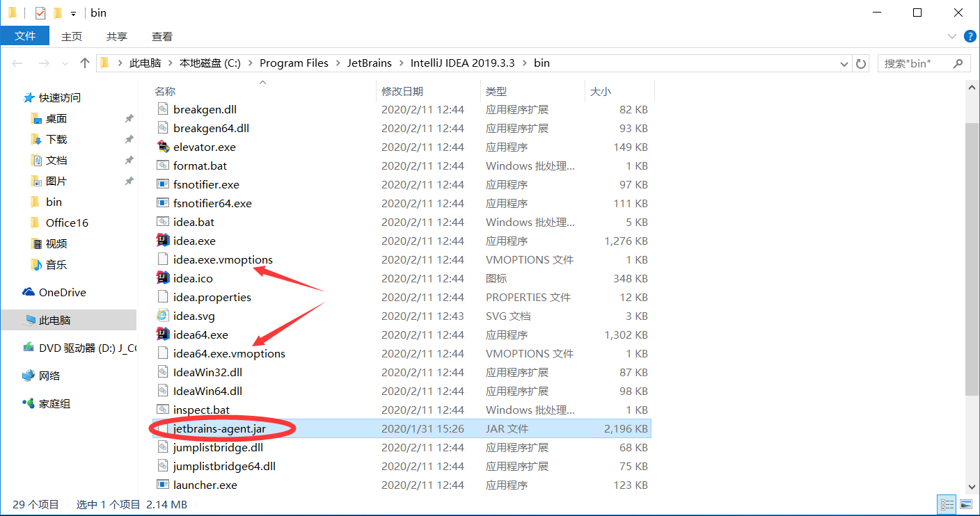Click the breakgen.dll file icon
This screenshot has height=516, width=980.
(163, 109)
